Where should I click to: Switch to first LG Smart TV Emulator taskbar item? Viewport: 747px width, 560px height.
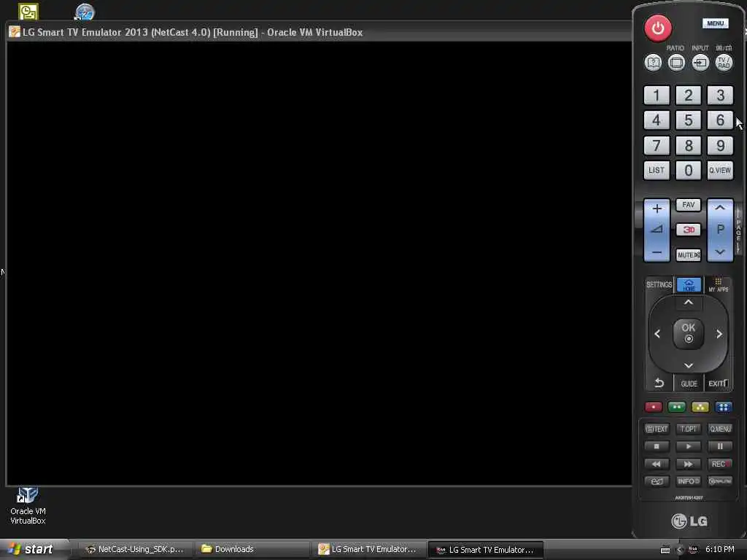tap(368, 550)
